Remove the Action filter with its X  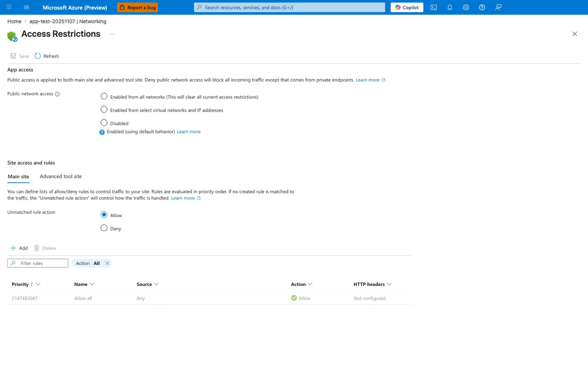107,263
